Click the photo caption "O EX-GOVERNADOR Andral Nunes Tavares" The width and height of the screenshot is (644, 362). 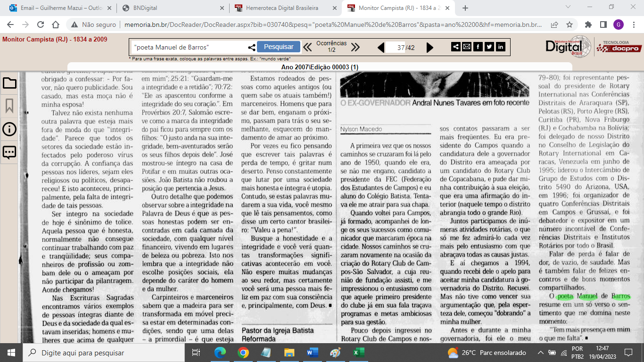tap(434, 103)
